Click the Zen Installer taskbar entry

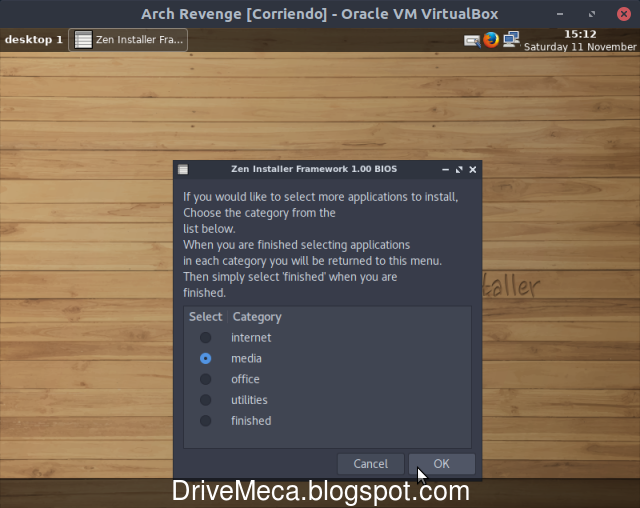coord(128,40)
